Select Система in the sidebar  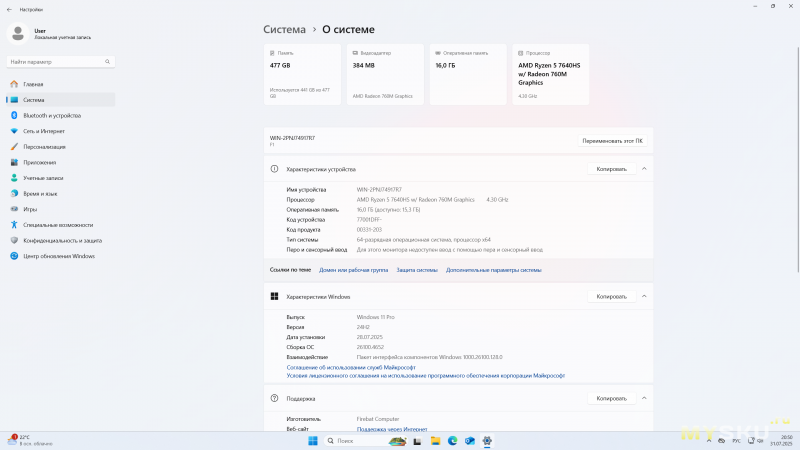[61, 100]
